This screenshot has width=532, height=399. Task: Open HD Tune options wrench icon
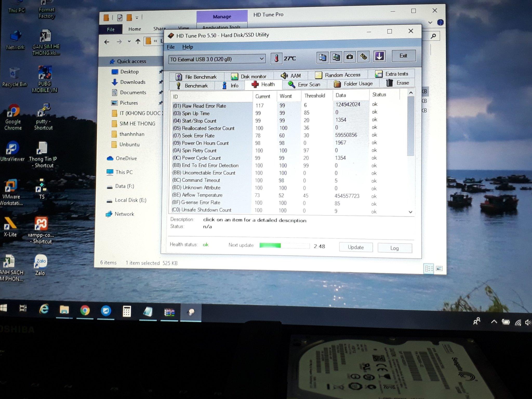tap(363, 56)
